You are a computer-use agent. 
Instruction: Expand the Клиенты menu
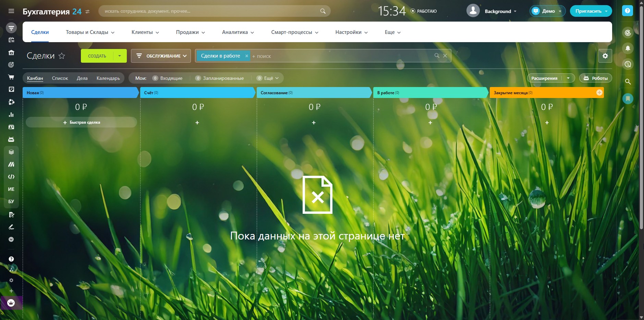145,32
